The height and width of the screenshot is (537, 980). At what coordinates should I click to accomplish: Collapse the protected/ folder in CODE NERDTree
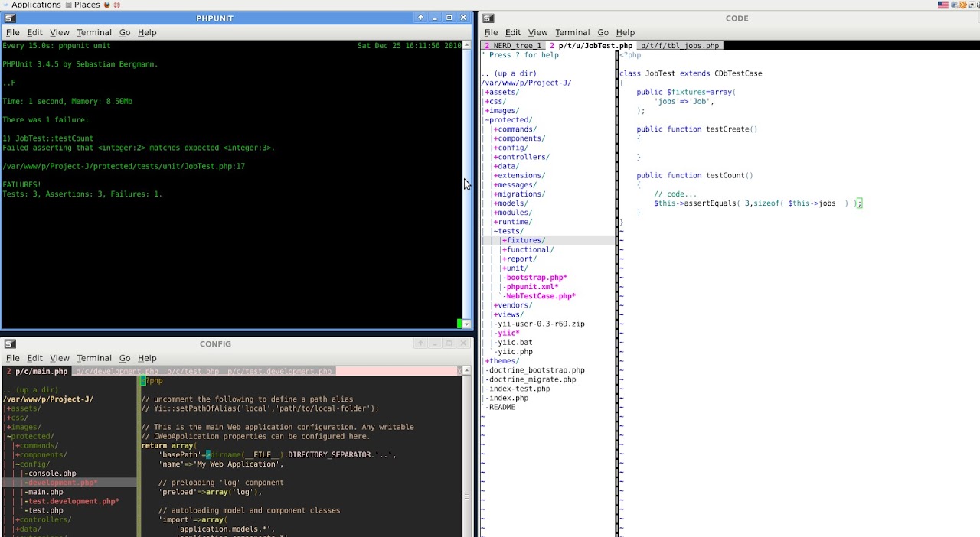[508, 120]
